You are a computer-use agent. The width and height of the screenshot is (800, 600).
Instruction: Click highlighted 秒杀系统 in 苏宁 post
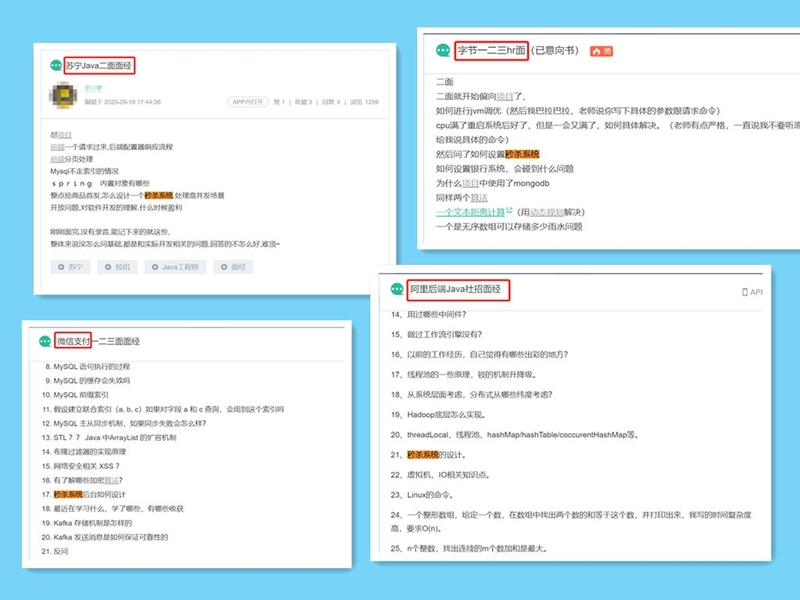[159, 195]
